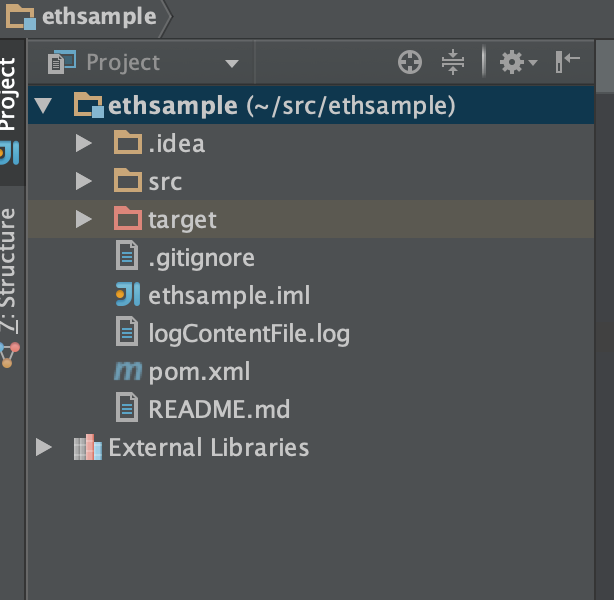This screenshot has height=600, width=614.
Task: Collapse the ethsample root project node
Action: (43, 106)
